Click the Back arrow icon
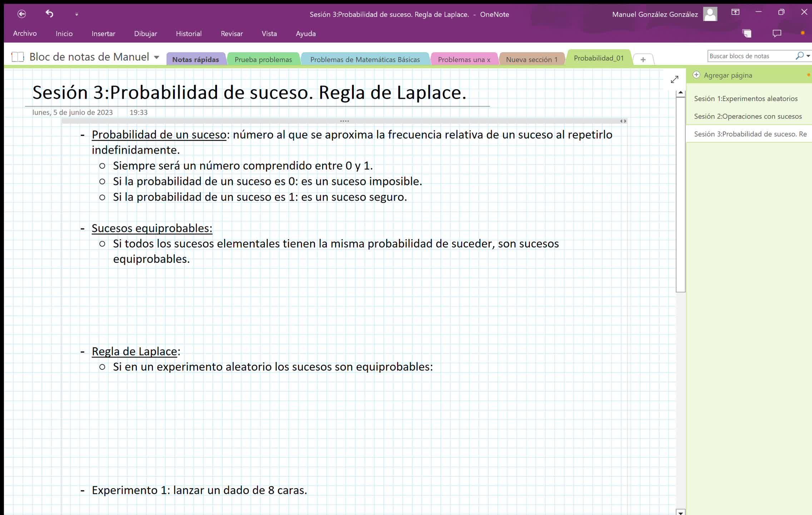Image resolution: width=812 pixels, height=515 pixels. coord(22,14)
